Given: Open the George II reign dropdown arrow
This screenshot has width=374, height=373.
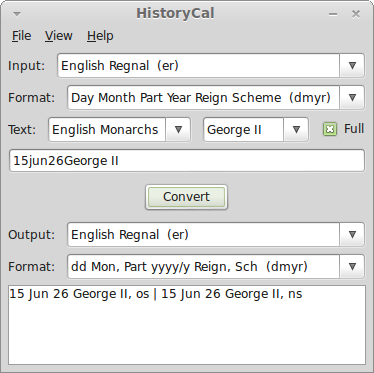Looking at the screenshot, I should pos(296,129).
